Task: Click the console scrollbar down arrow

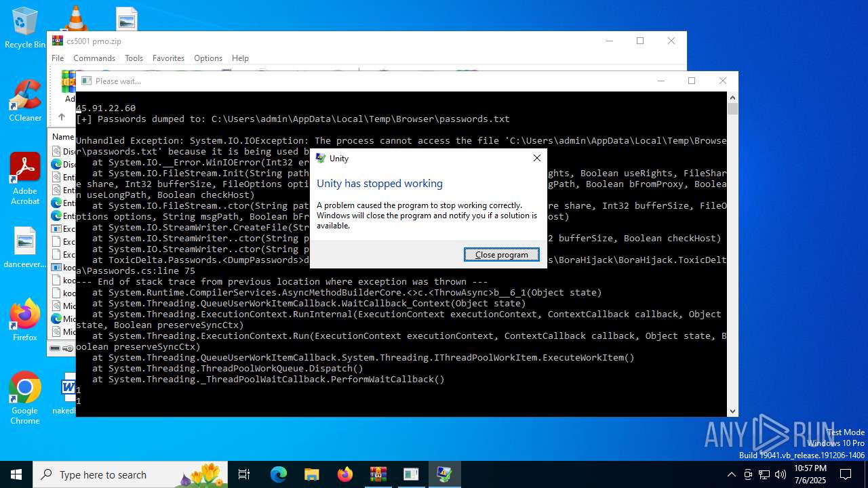Action: point(732,411)
